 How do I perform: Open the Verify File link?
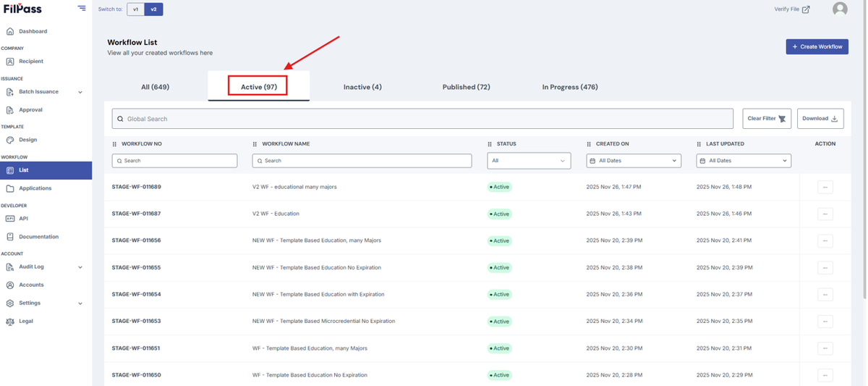(792, 9)
